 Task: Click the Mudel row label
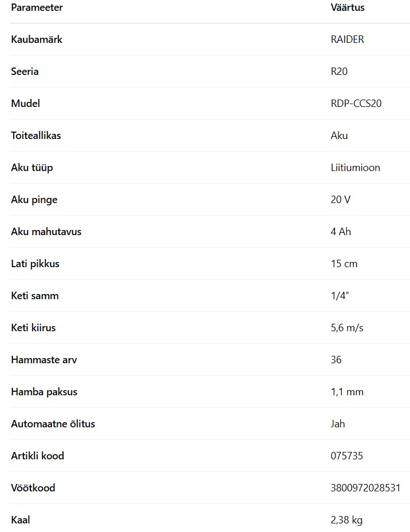(x=25, y=104)
